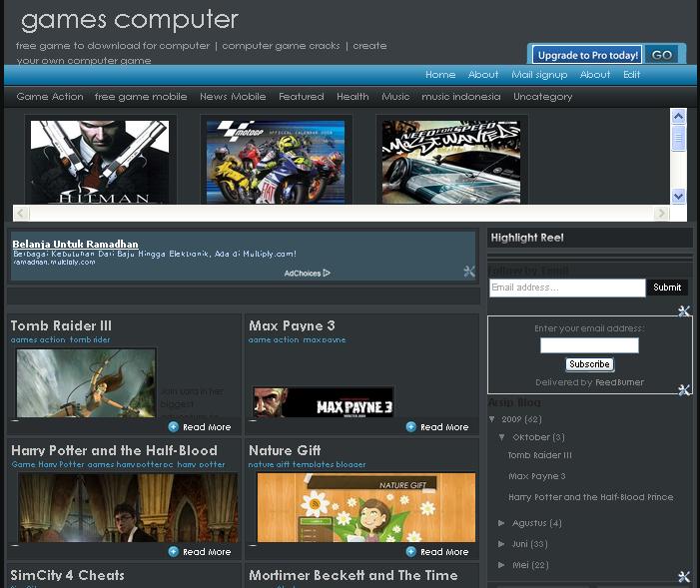
Task: Click tag link 'max payne'
Action: pyautogui.click(x=325, y=339)
